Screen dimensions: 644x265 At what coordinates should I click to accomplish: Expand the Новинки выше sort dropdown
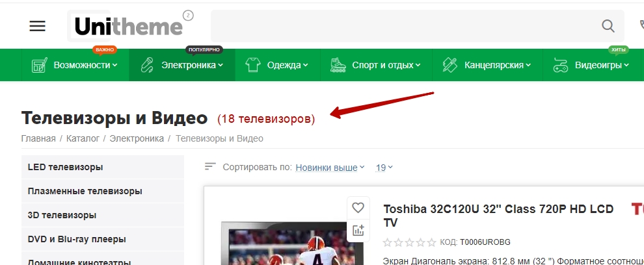click(330, 168)
